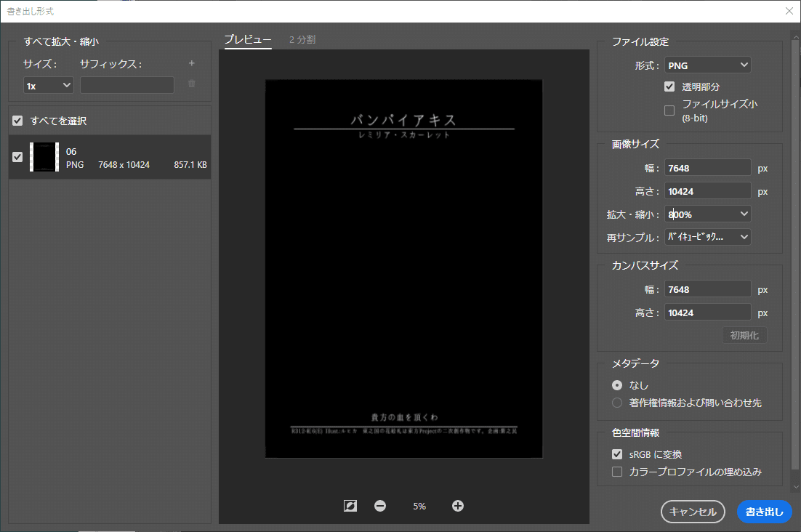
Task: Open the 再サンプル method dropdown
Action: pos(707,237)
